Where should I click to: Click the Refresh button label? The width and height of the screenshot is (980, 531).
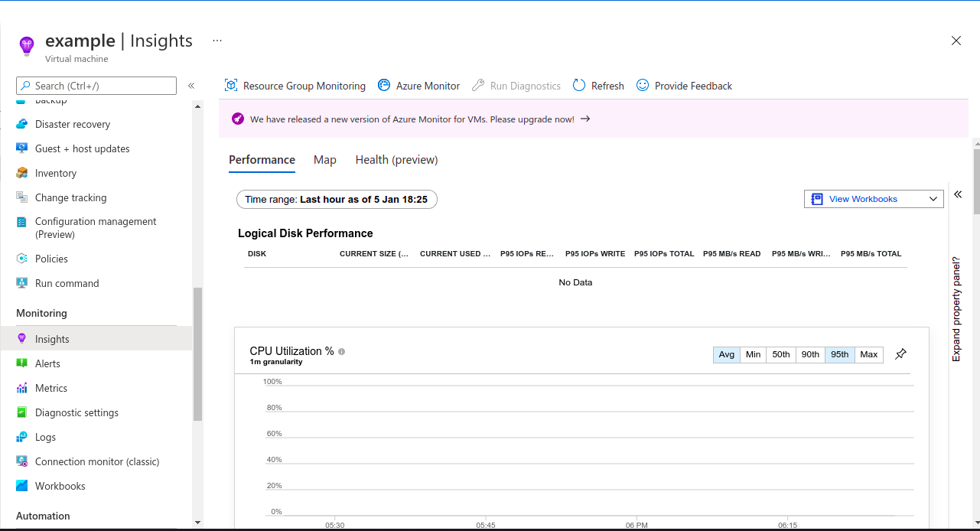pyautogui.click(x=607, y=86)
